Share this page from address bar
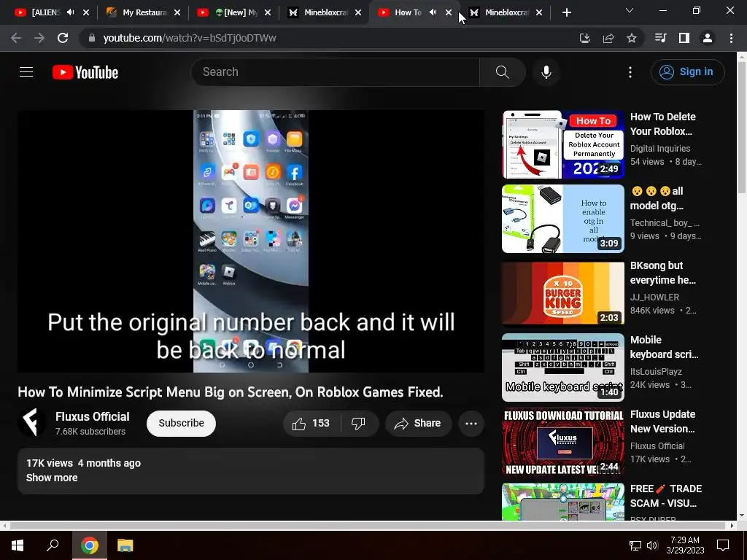 point(608,38)
